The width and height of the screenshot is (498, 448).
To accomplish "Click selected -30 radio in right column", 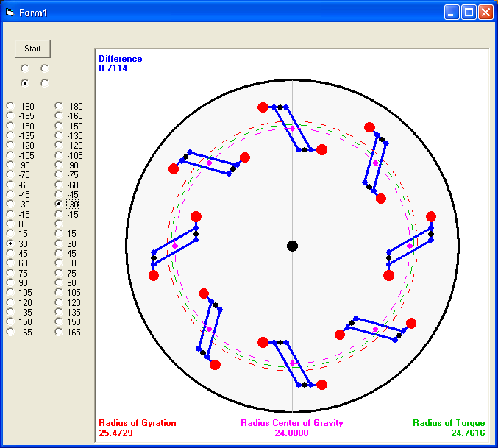I will pos(67,205).
